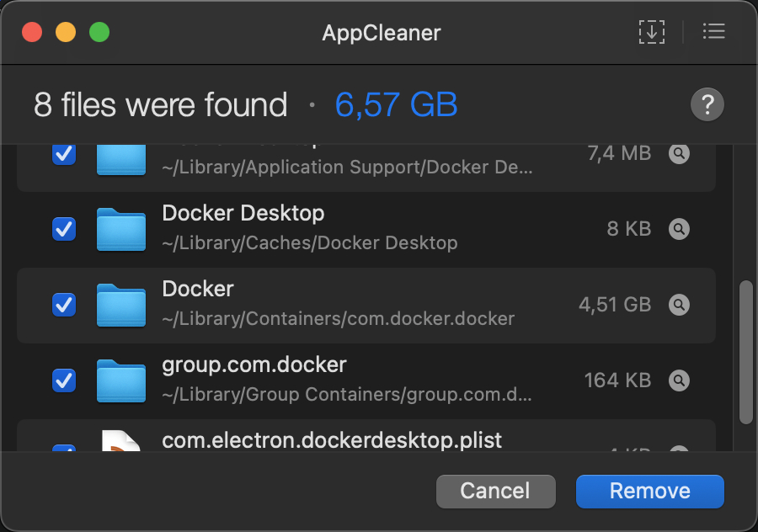Click the drop-application target icon in title bar
The image size is (758, 532).
point(651,32)
